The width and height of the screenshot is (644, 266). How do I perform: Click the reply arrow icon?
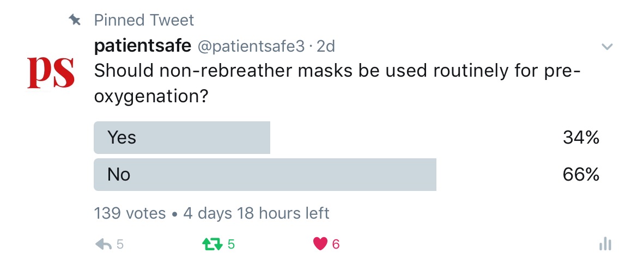coord(104,245)
